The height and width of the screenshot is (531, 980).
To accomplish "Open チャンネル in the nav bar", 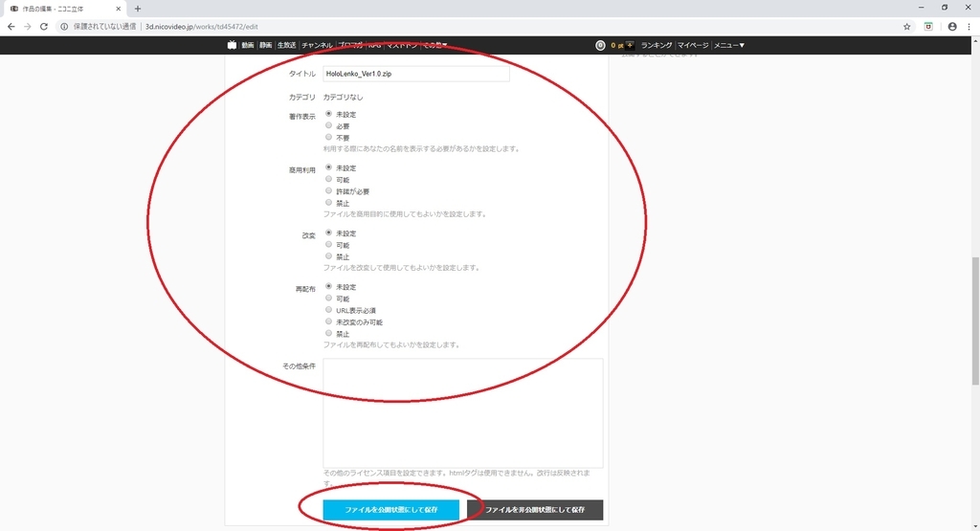I will (317, 45).
